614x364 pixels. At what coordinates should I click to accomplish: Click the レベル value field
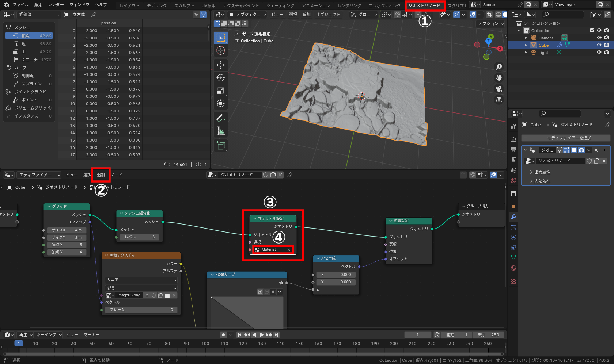(x=139, y=237)
